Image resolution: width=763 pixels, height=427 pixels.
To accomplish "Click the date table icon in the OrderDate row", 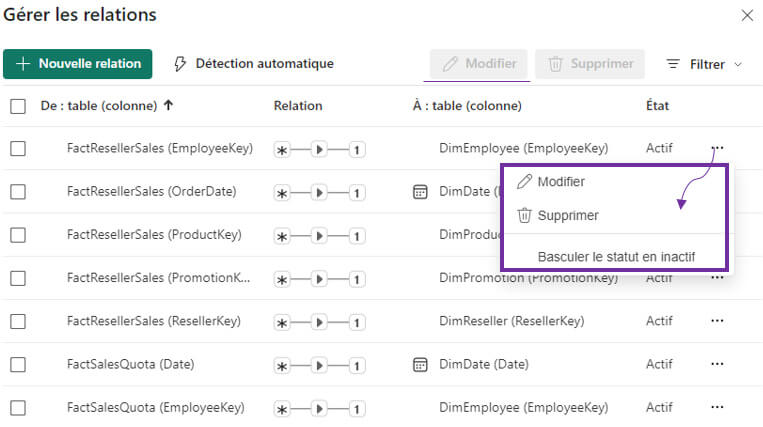I will (420, 192).
